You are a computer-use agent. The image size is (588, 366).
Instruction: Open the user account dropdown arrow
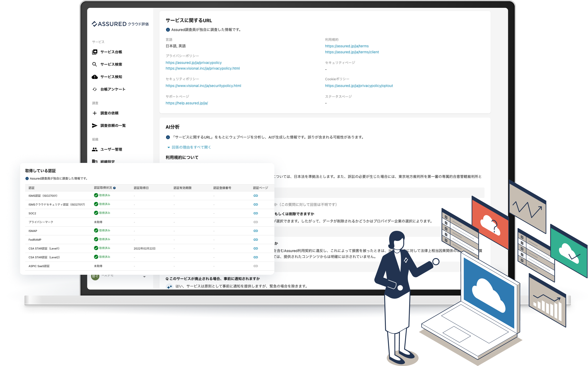tap(144, 277)
